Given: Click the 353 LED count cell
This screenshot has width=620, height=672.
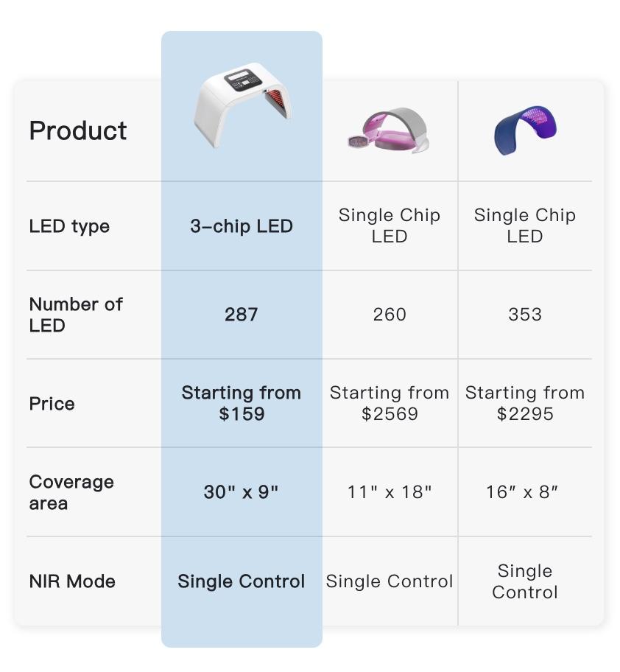Looking at the screenshot, I should (x=525, y=315).
